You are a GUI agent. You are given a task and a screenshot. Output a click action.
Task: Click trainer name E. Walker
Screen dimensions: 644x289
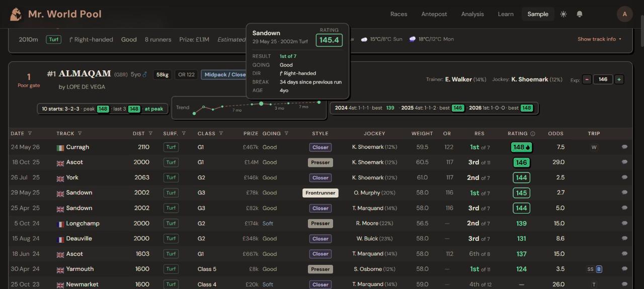pyautogui.click(x=458, y=79)
